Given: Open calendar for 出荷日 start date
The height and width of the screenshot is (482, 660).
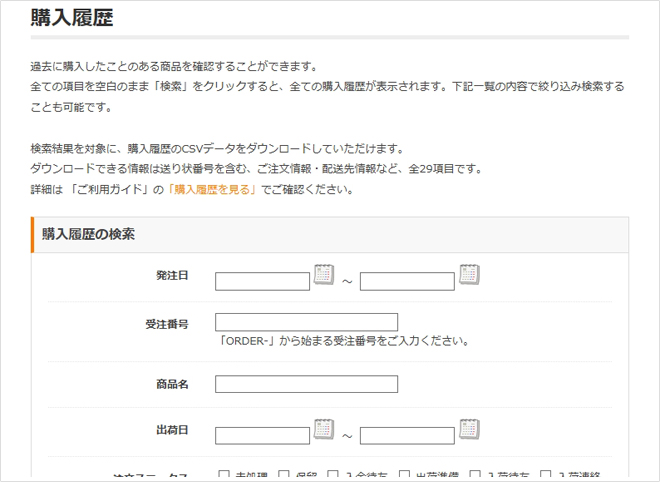Looking at the screenshot, I should [x=324, y=429].
